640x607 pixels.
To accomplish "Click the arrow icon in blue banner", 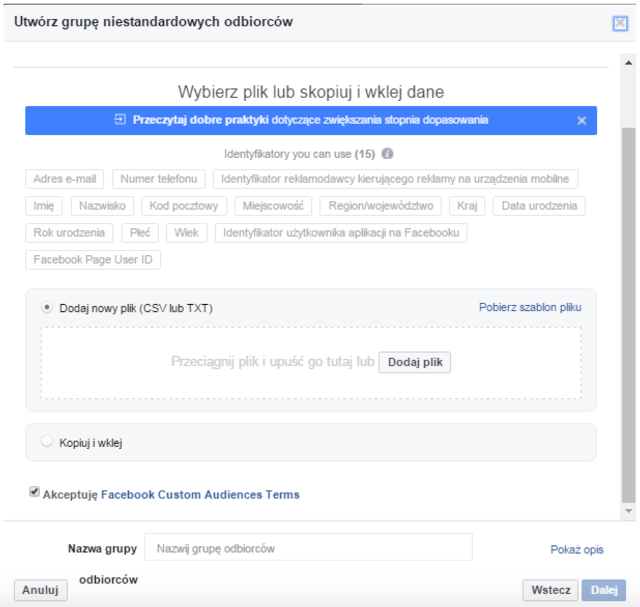I will 121,120.
